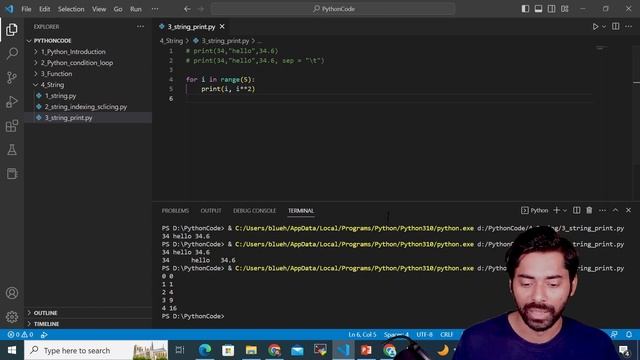Open the Explorer view in activity bar

(12, 29)
